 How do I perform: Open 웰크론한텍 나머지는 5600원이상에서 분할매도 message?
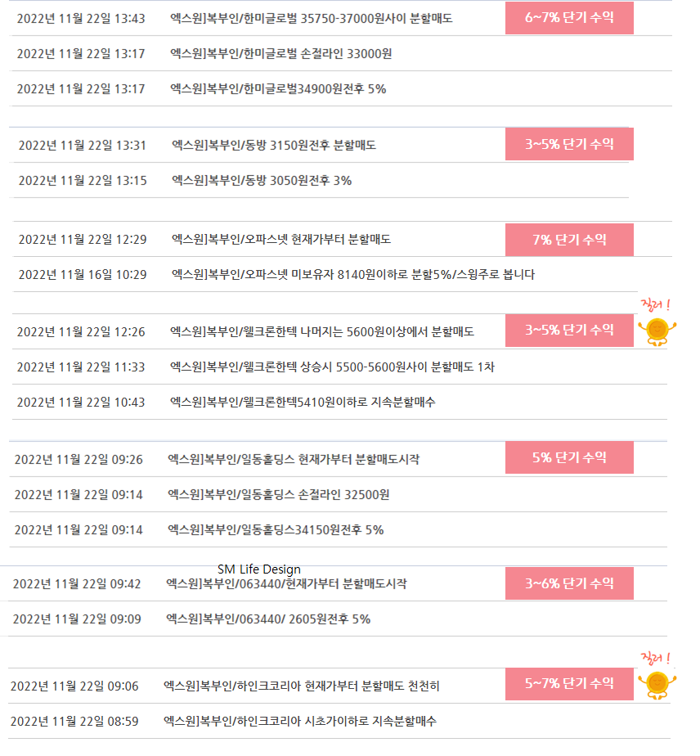tap(322, 331)
